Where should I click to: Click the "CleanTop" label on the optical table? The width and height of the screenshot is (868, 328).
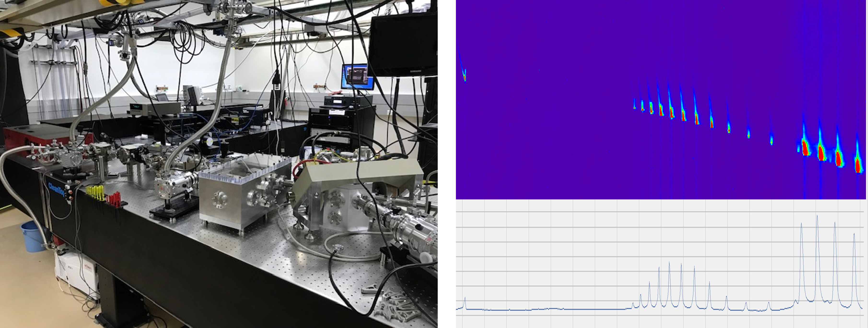click(56, 190)
